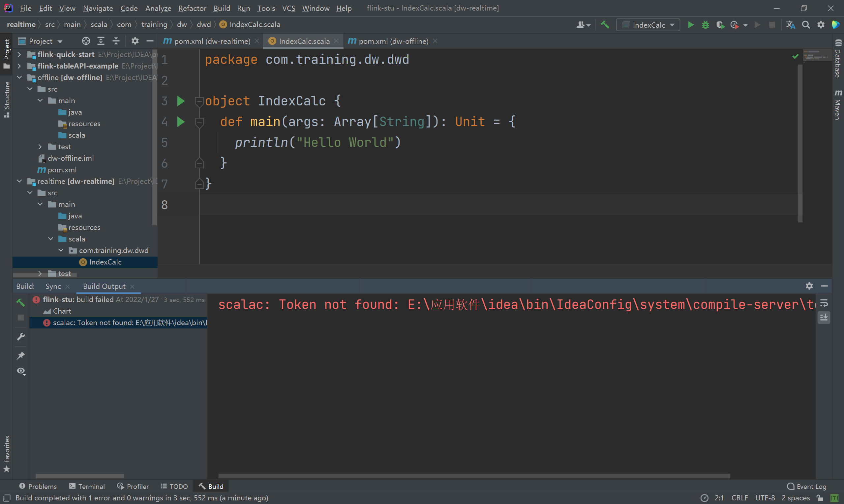This screenshot has width=844, height=504.
Task: Toggle the eye view options in Build panel
Action: tap(21, 371)
